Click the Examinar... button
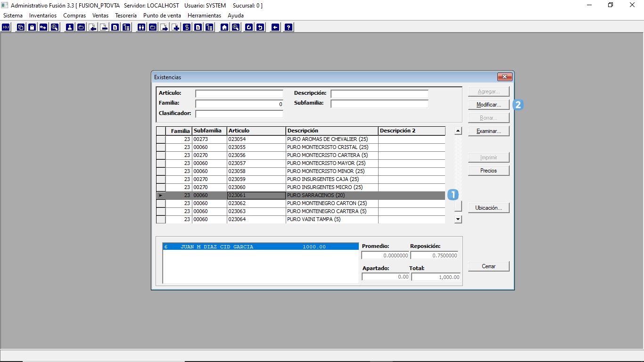Image resolution: width=644 pixels, height=362 pixels. click(489, 131)
